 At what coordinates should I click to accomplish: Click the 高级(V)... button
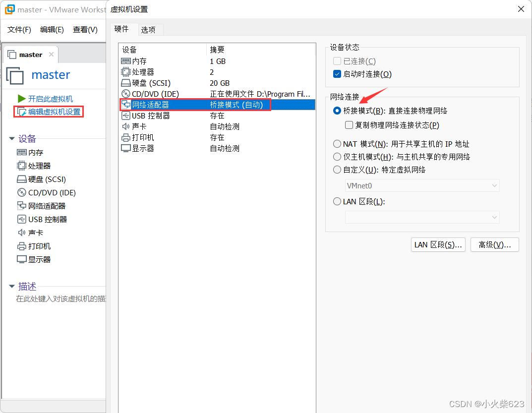pos(495,245)
